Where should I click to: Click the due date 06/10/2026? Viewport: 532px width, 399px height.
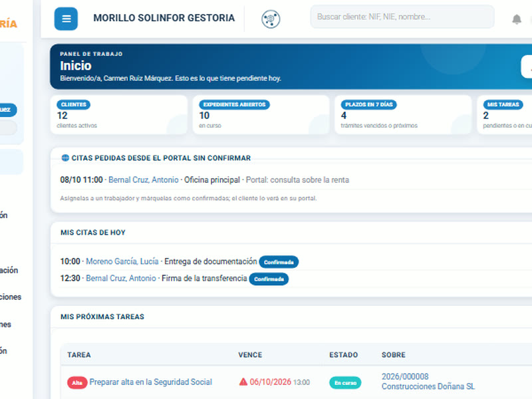(x=271, y=382)
